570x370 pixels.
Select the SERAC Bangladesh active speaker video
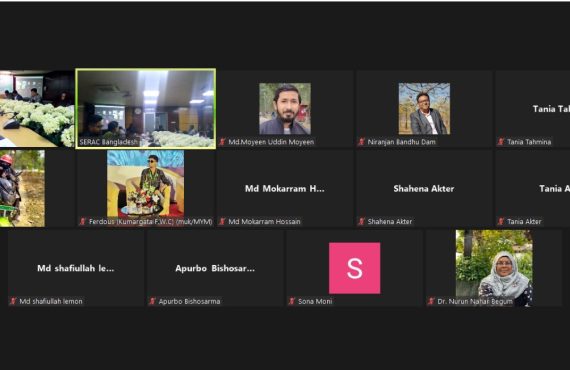(x=146, y=109)
